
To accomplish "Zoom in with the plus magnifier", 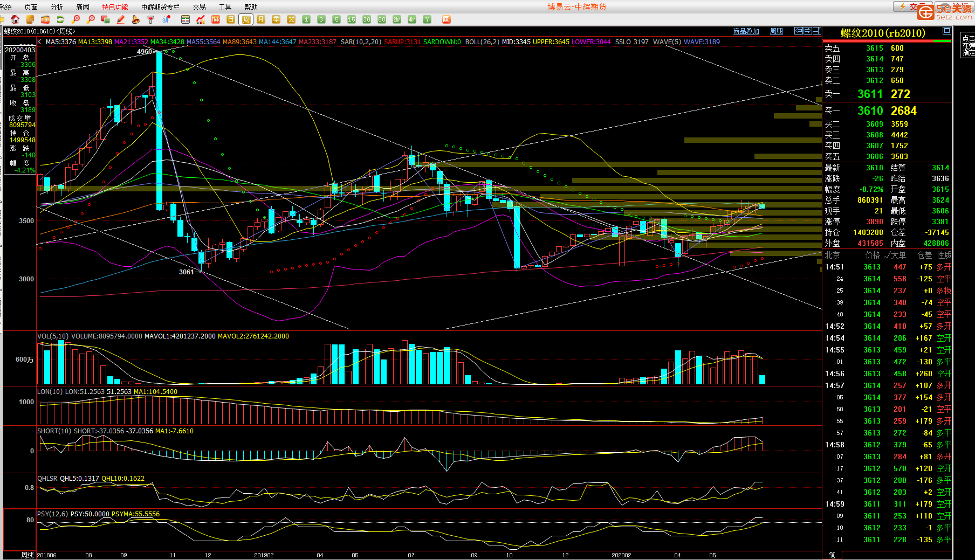I will click(75, 19).
